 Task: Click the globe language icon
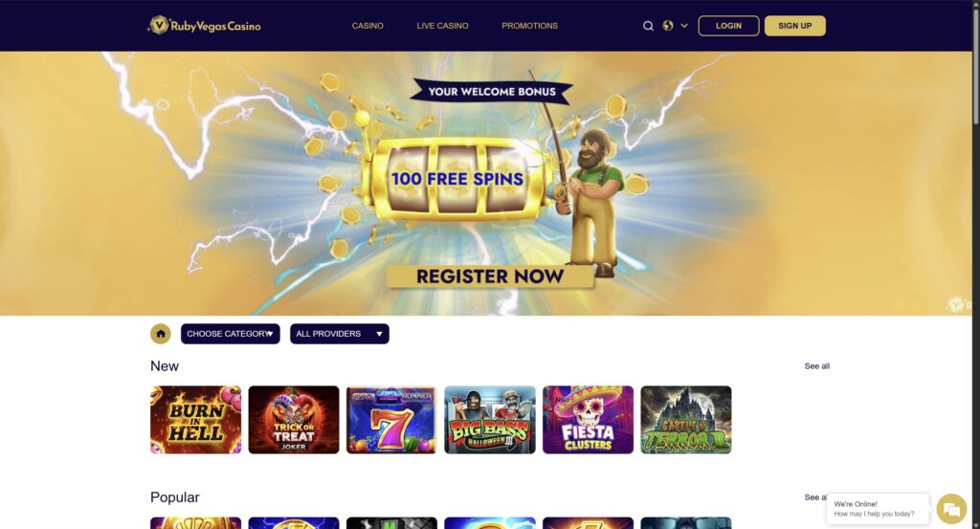pyautogui.click(x=668, y=26)
